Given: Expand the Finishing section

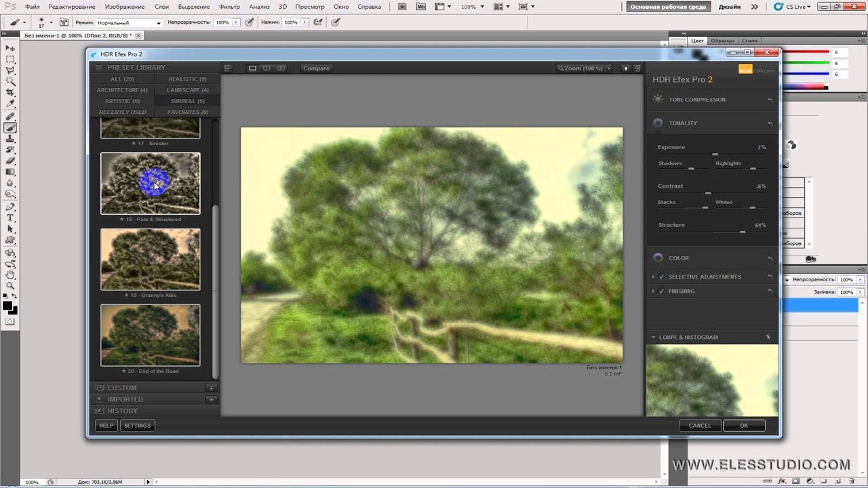Looking at the screenshot, I should coord(654,291).
